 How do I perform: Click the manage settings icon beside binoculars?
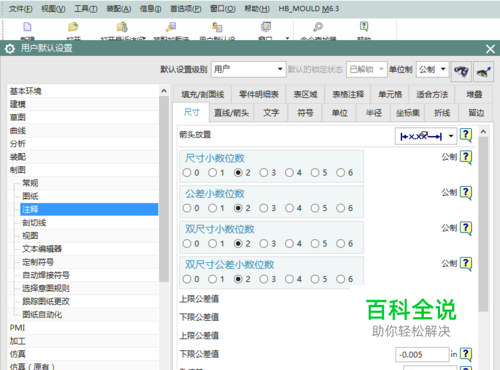484,71
